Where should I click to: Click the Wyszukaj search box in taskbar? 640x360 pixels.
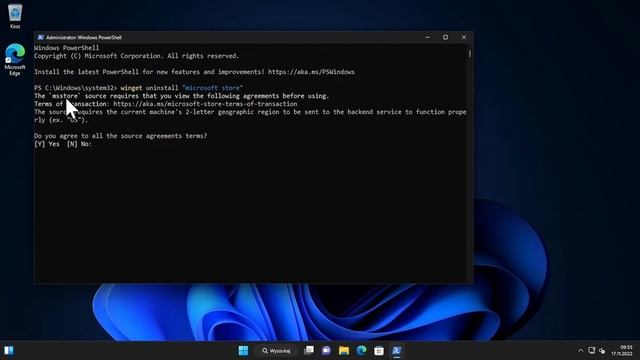(276, 351)
